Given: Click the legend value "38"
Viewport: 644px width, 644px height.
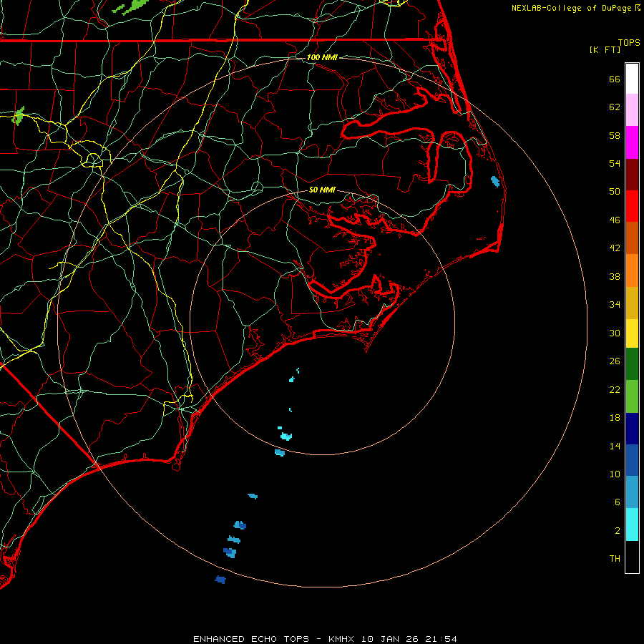Looking at the screenshot, I should [x=615, y=276].
